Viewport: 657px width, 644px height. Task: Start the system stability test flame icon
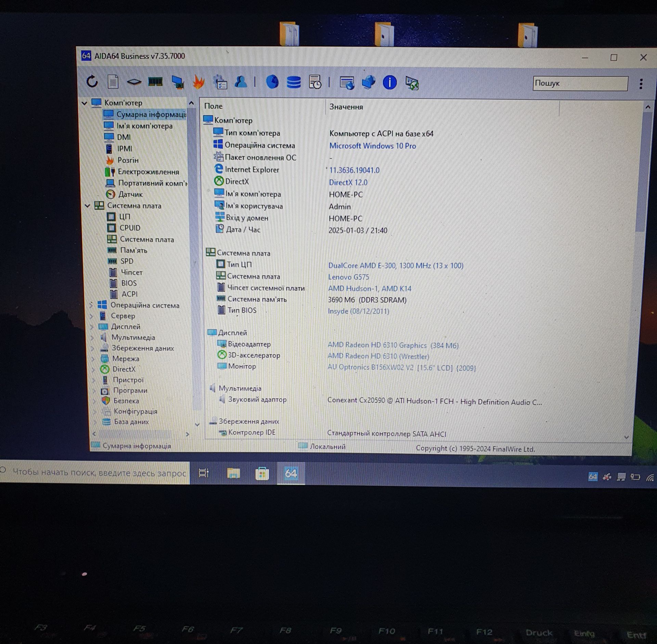(x=199, y=82)
